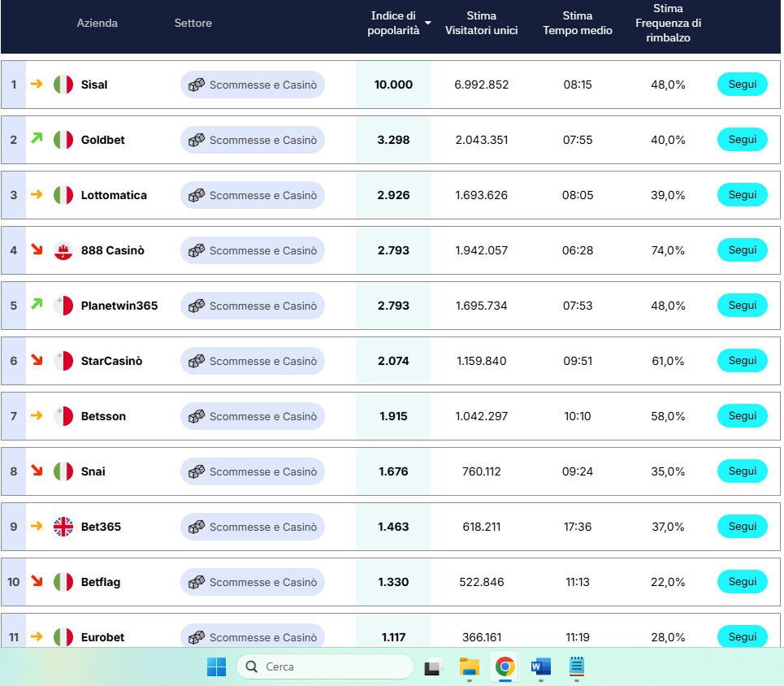Open the Notepad app in the taskbar

click(577, 666)
